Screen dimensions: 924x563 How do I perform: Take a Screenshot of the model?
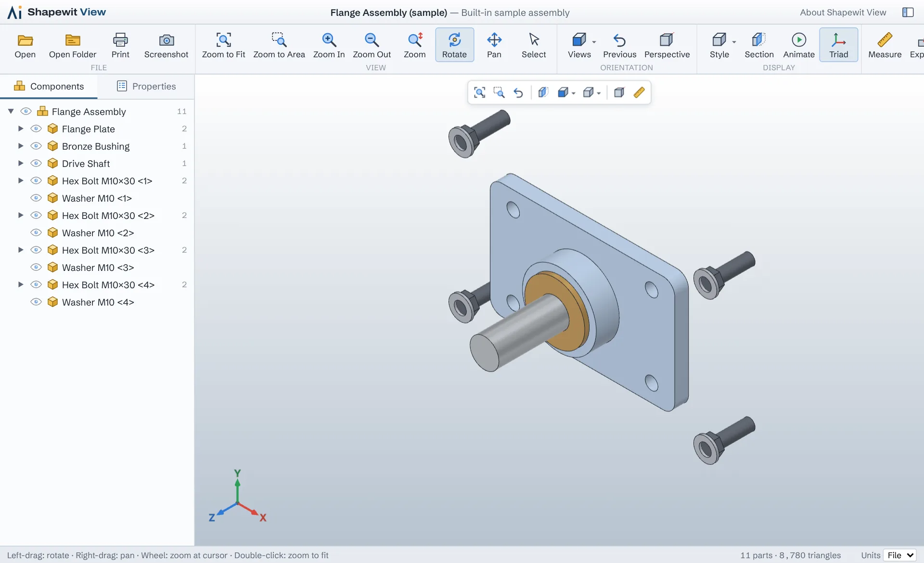point(166,45)
